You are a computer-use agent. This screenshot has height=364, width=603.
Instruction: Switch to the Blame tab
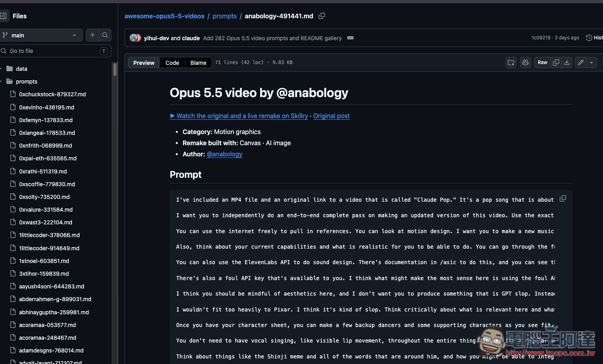click(x=198, y=63)
